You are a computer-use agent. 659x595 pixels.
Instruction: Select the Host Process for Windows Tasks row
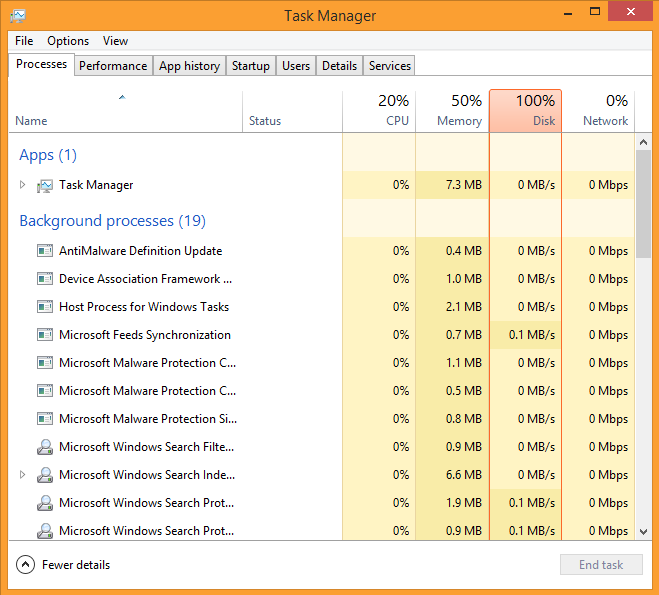tap(322, 307)
